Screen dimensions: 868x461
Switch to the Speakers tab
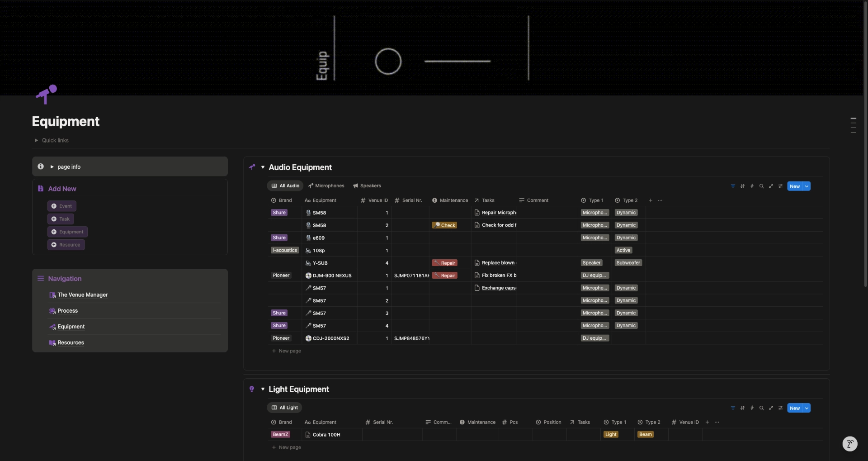pyautogui.click(x=367, y=186)
